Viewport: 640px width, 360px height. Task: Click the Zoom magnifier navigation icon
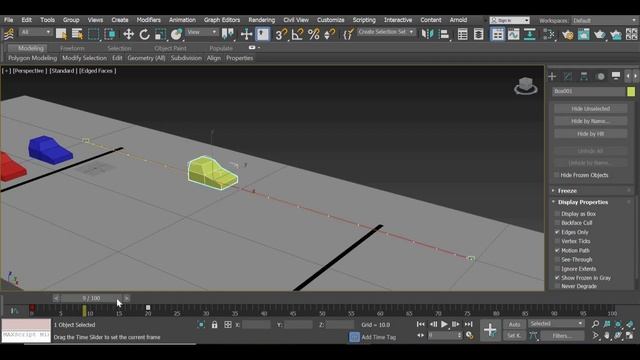(x=596, y=324)
